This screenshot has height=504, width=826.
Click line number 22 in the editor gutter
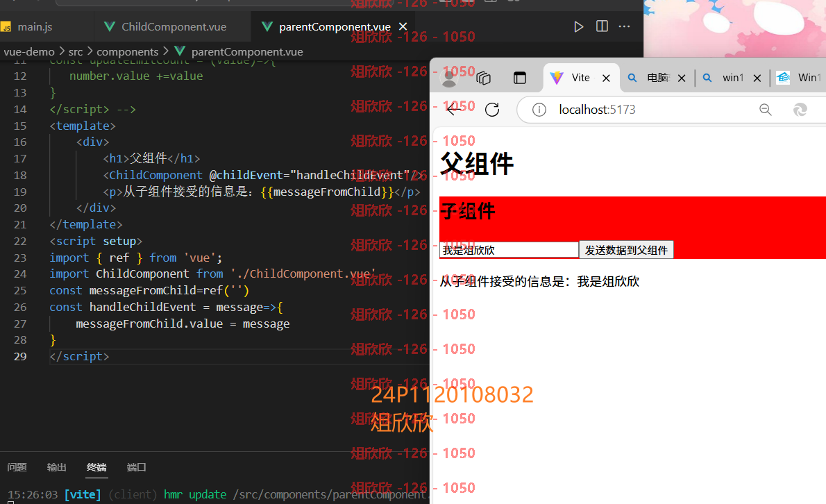point(20,241)
